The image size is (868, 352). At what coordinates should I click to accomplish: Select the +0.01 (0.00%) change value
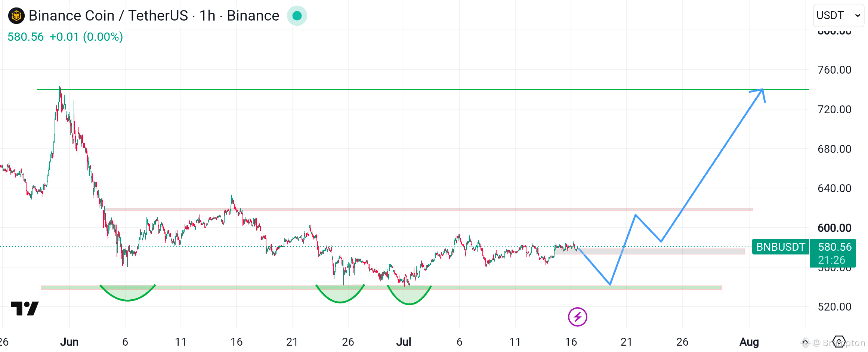[86, 37]
